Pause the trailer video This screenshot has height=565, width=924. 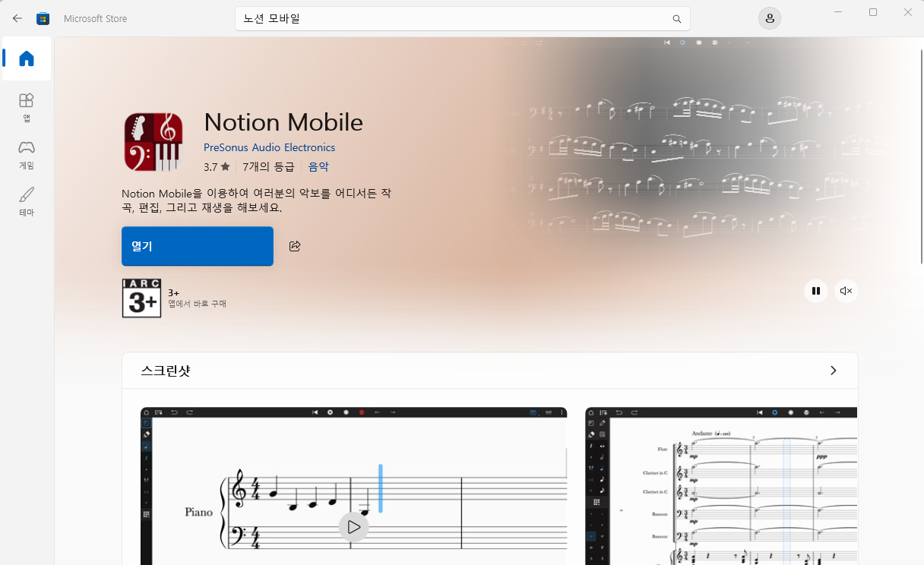[815, 291]
